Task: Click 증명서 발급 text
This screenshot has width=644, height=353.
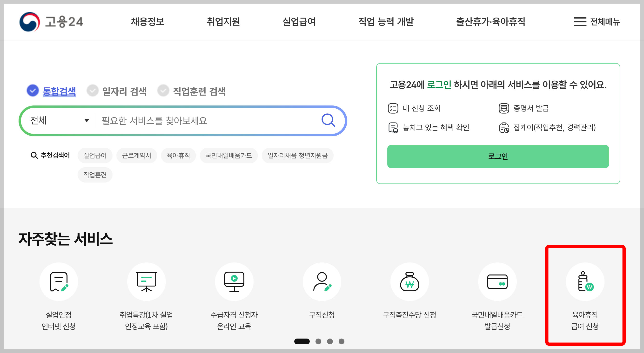Action: coord(531,108)
